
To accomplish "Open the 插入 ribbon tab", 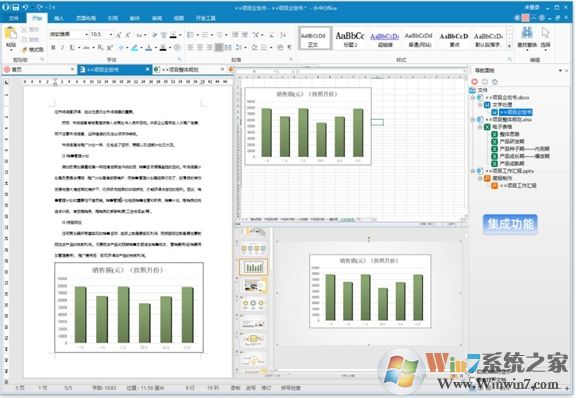I will 59,18.
